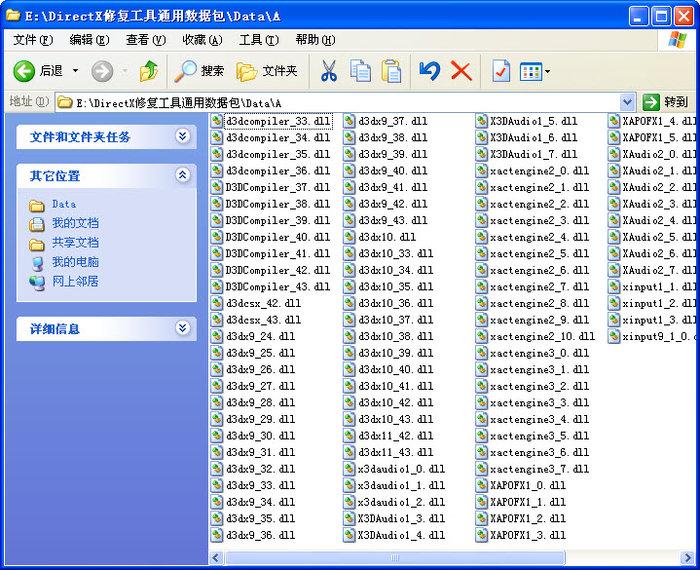Open the 查看(V) menu
Image resolution: width=700 pixels, height=570 pixels.
coord(146,40)
